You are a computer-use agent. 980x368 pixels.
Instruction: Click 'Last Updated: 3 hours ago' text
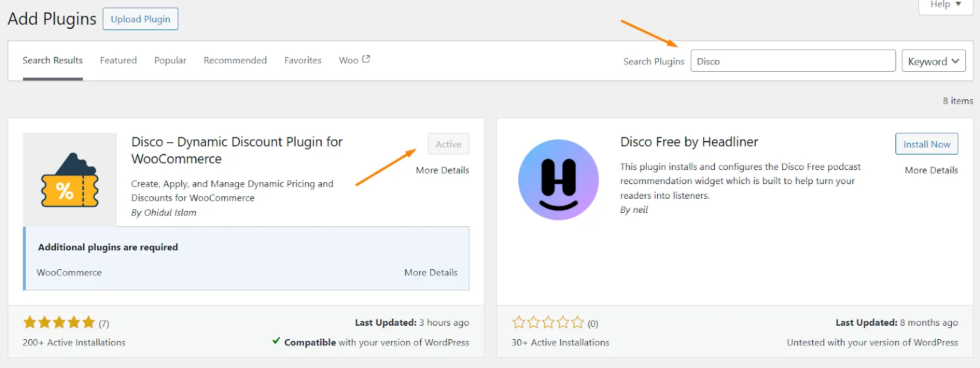click(x=412, y=323)
